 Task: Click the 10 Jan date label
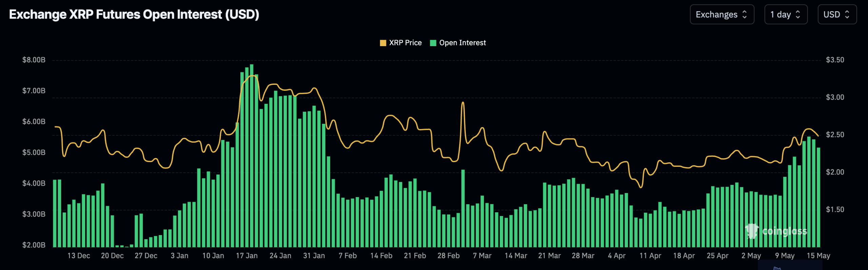point(213,256)
